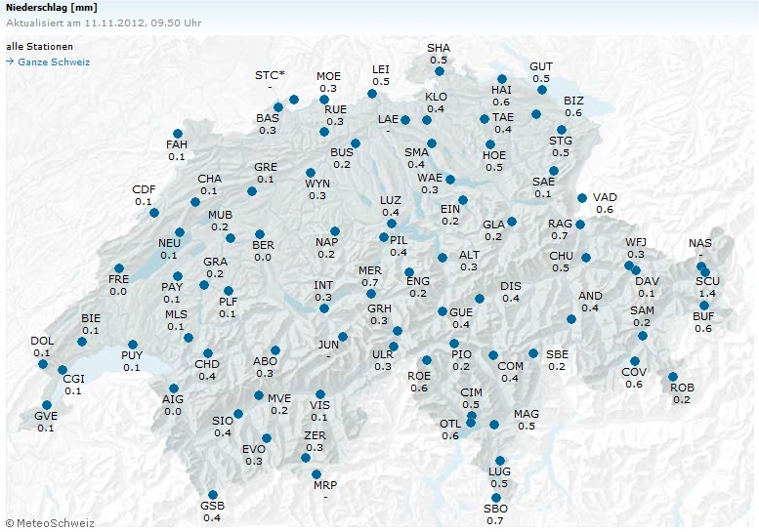Click the BIZ station label text

[x=573, y=102]
